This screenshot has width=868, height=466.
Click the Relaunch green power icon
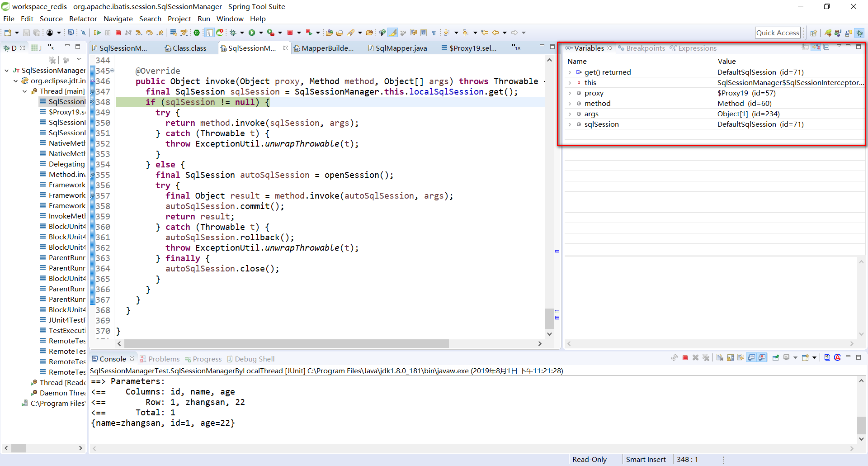197,33
